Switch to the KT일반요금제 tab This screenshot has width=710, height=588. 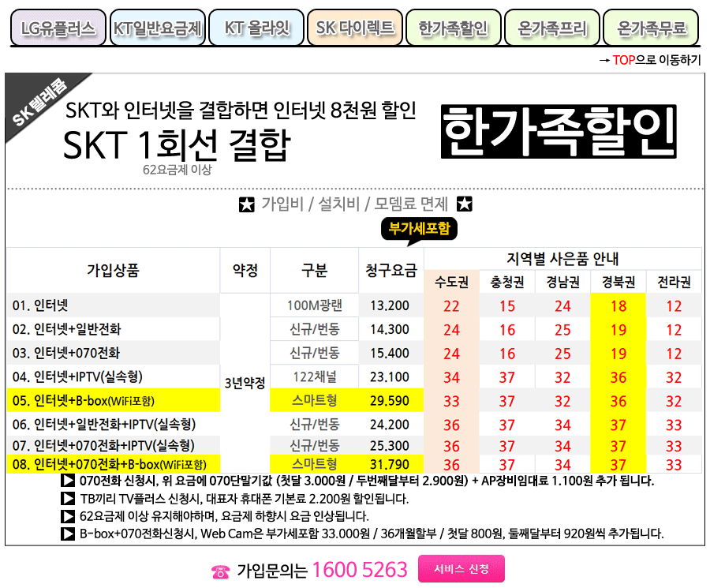click(x=158, y=29)
